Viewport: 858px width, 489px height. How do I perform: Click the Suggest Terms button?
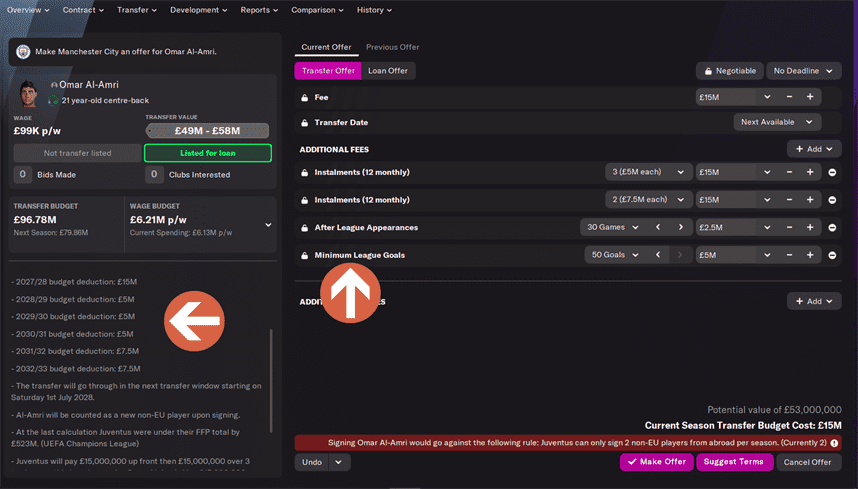pyautogui.click(x=734, y=462)
